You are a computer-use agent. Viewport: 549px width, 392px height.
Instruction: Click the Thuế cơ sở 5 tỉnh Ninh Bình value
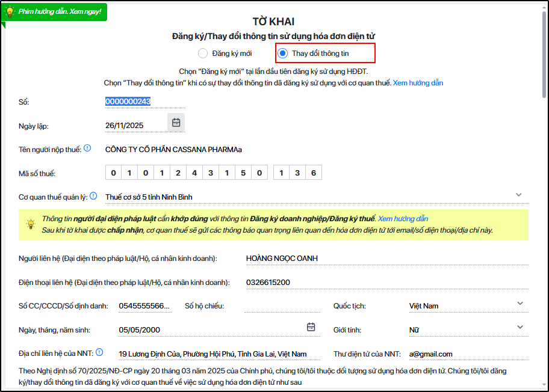pos(149,197)
